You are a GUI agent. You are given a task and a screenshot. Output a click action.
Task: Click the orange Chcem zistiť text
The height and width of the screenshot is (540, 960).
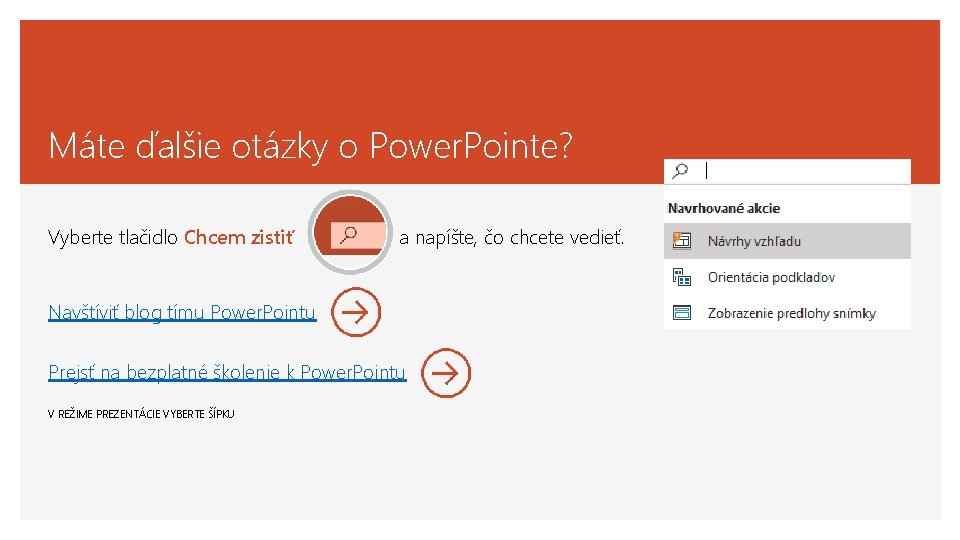point(239,237)
